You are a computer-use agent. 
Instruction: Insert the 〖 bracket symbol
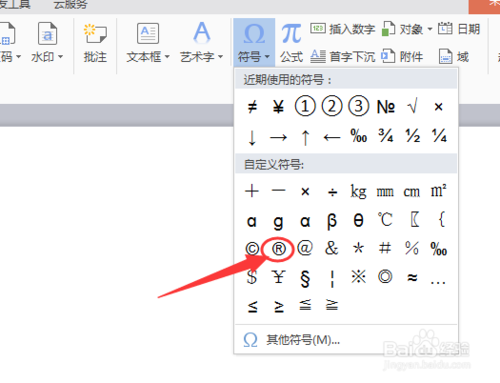(414, 220)
